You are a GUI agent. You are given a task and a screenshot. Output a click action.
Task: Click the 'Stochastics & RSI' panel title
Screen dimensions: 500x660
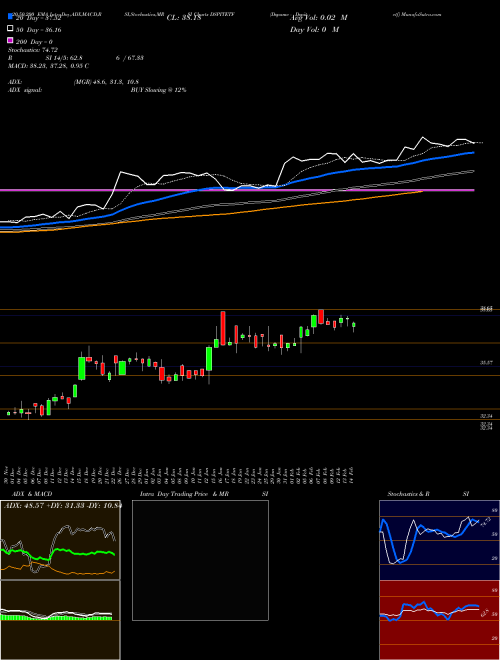coord(428,494)
